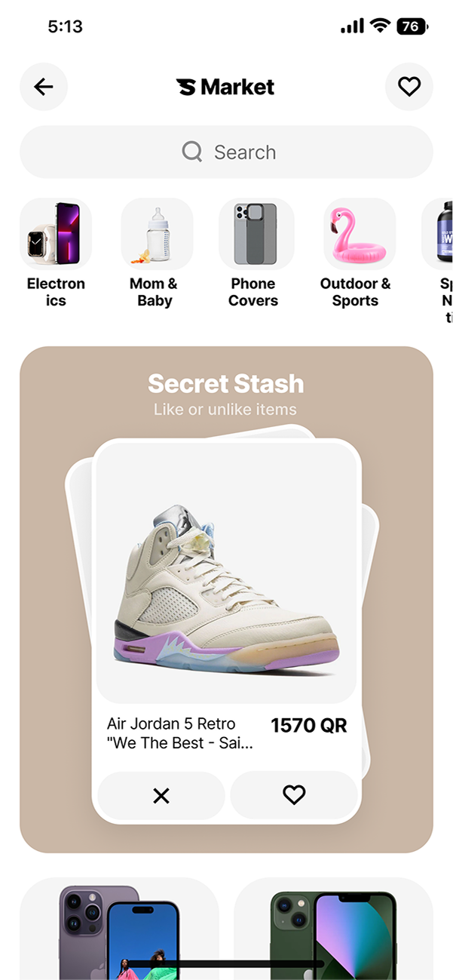Focus the Search input field

pyautogui.click(x=226, y=152)
